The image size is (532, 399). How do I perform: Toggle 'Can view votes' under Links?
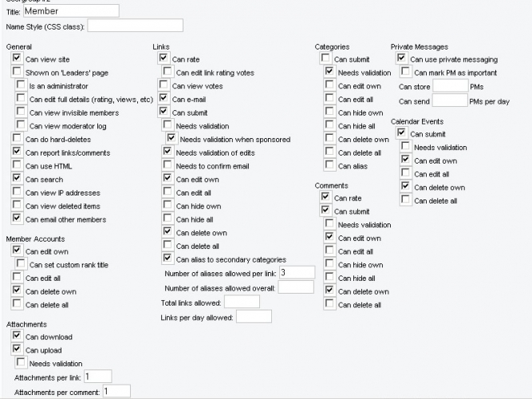coord(164,85)
